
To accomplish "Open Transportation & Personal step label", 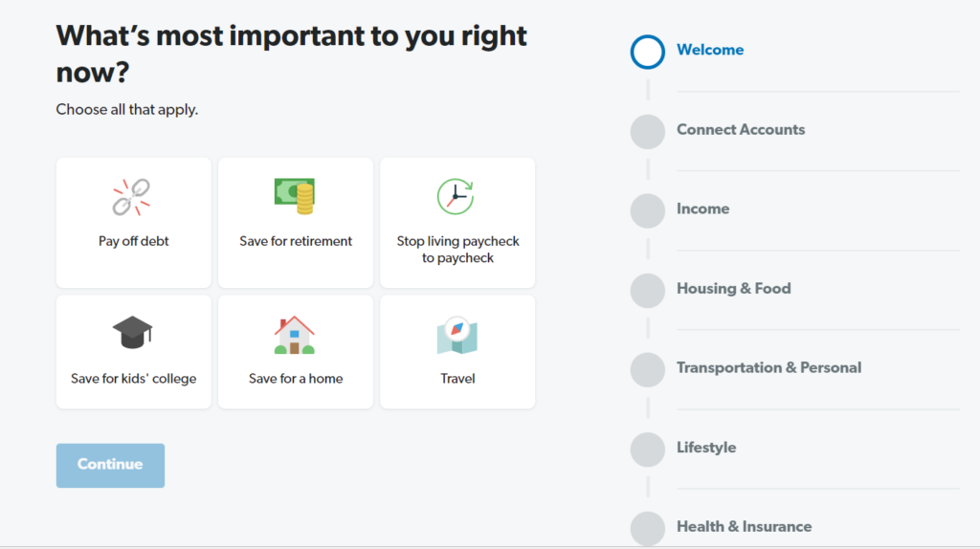I will tap(768, 368).
